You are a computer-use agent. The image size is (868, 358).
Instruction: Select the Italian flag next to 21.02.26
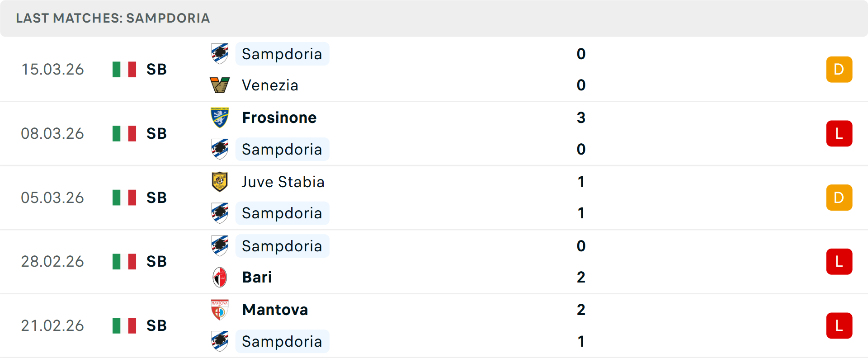(124, 325)
